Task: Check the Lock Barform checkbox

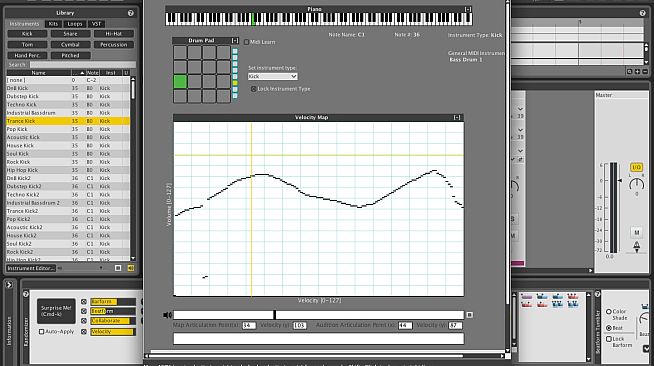Action: click(609, 339)
